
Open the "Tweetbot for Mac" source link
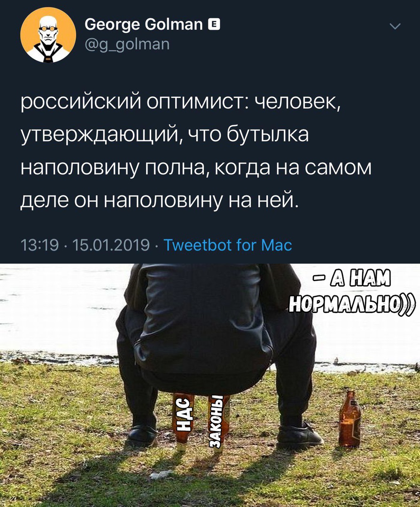228,245
